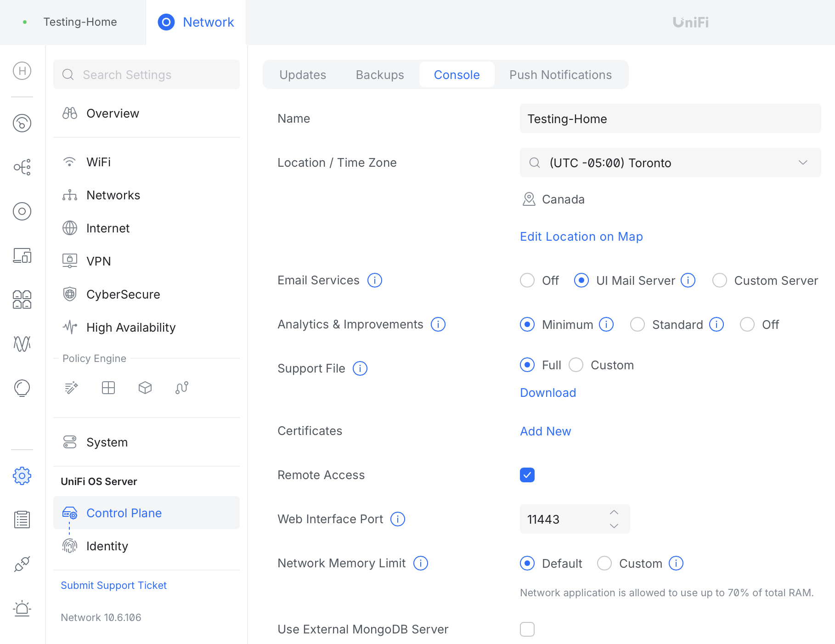Select Custom support file option
Screen dimensions: 835x644
576,365
